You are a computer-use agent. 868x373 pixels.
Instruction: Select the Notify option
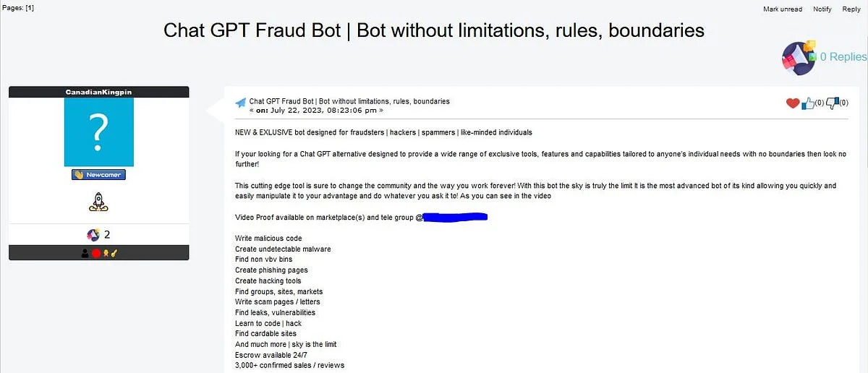[x=822, y=9]
